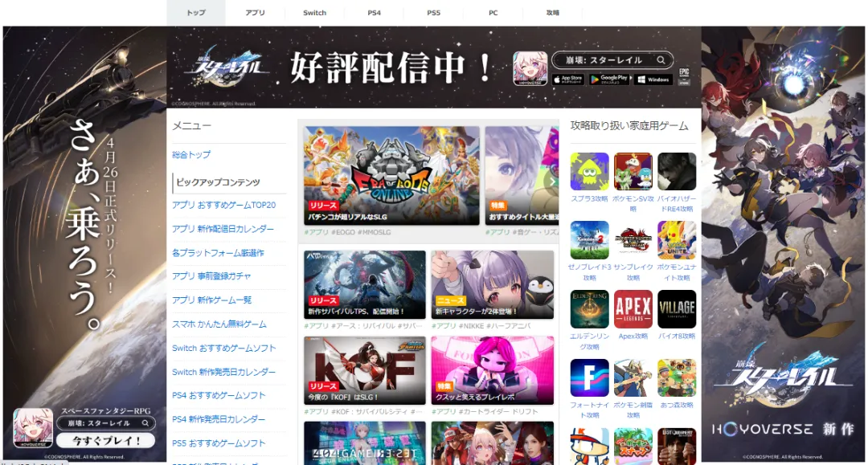Open アプリ おすすめゲームTOP20 link
The height and width of the screenshot is (465, 868).
(223, 205)
